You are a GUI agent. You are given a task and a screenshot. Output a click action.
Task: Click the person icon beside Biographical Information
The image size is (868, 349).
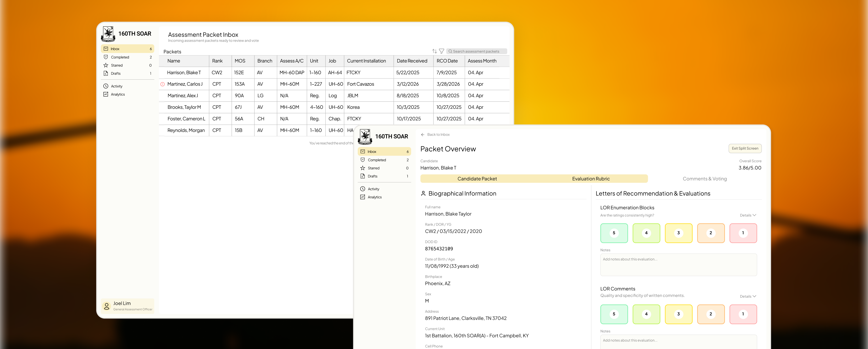coord(423,193)
